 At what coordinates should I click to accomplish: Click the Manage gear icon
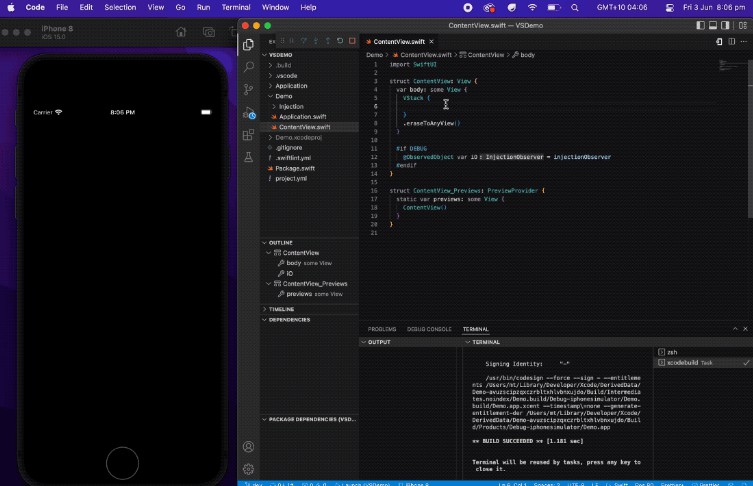tap(248, 468)
